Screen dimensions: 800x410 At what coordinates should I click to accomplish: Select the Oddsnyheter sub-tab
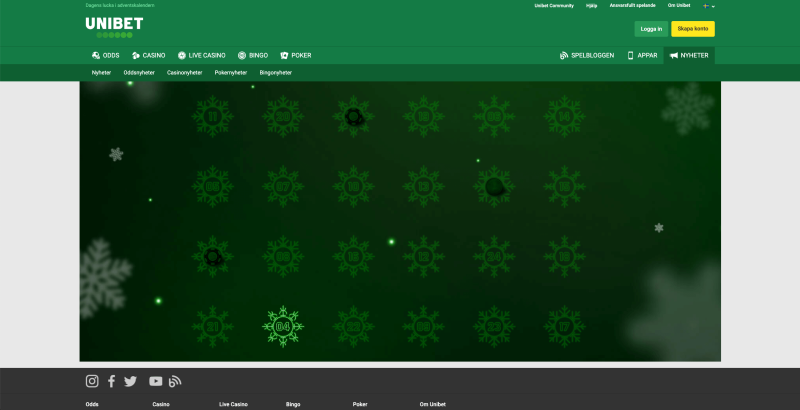[139, 72]
